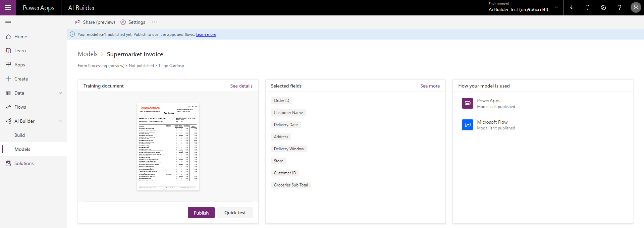
Task: Expand the Data section chevron
Action: [x=60, y=93]
